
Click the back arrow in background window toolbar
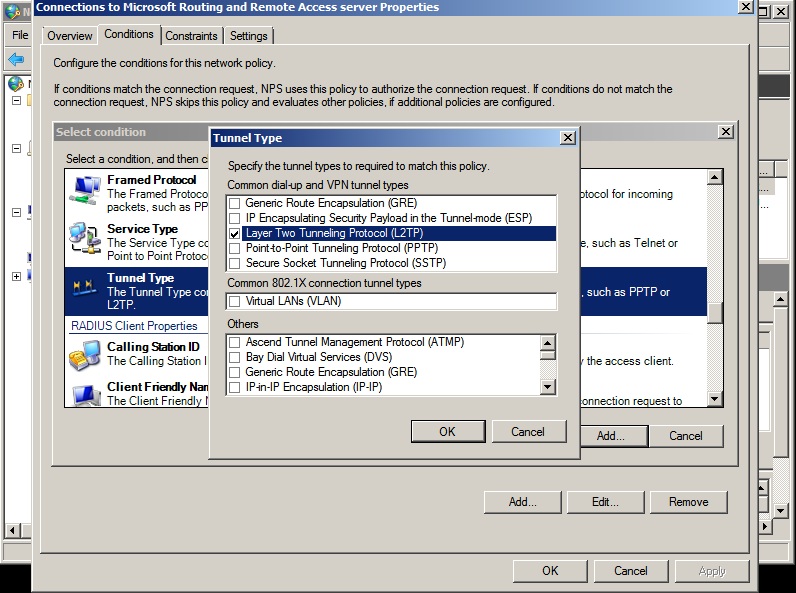[x=16, y=59]
